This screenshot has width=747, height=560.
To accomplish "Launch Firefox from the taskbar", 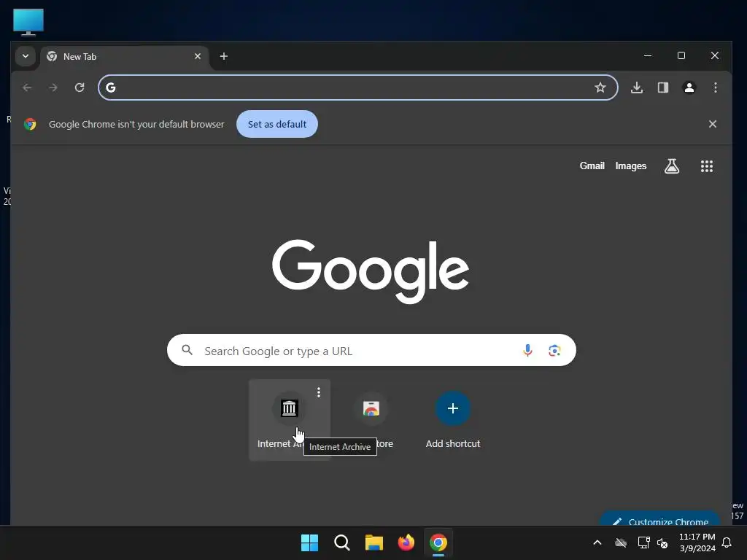I will coord(406,542).
